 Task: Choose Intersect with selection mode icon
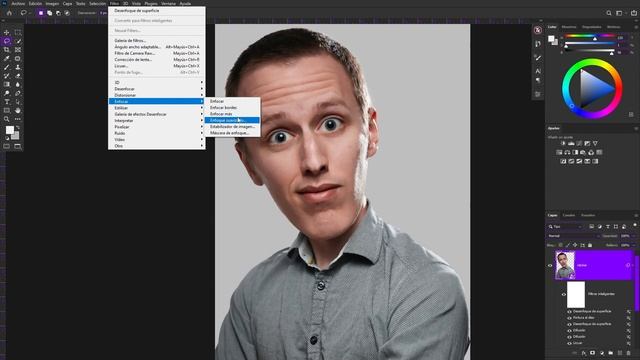(67, 13)
